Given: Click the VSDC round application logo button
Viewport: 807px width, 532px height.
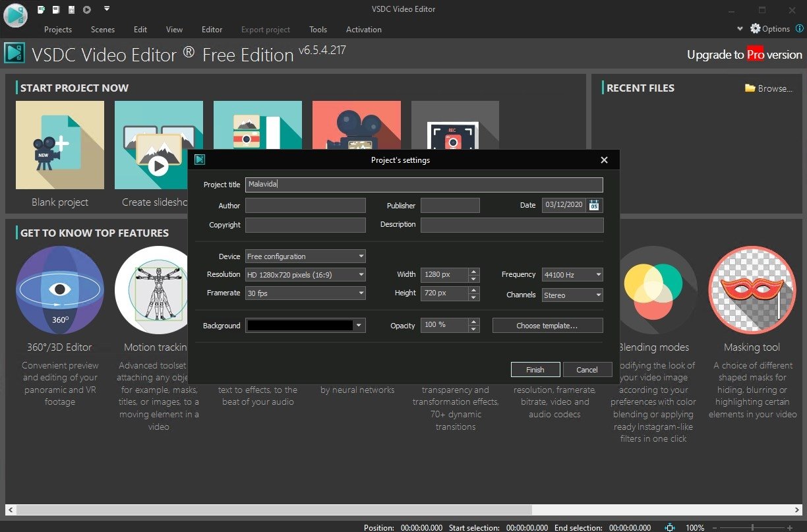Looking at the screenshot, I should 15,15.
